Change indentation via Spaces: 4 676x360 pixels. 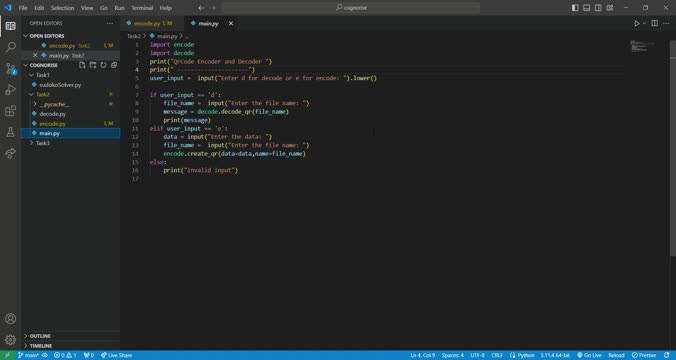(453, 355)
